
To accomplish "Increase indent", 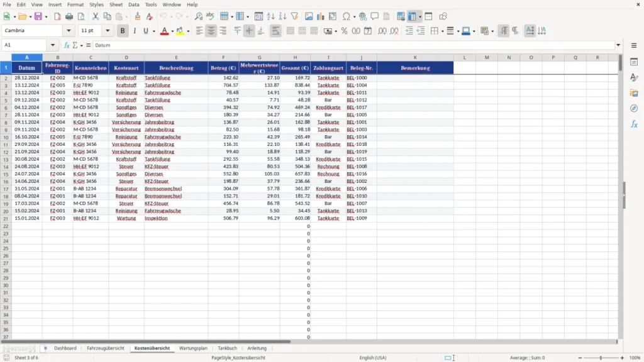I will pos(409,31).
